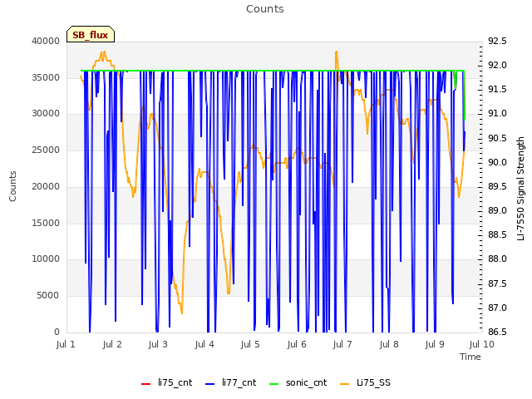532x399 pixels.
Task: Click the sonic_cnt legend entry
Action: tap(298, 382)
